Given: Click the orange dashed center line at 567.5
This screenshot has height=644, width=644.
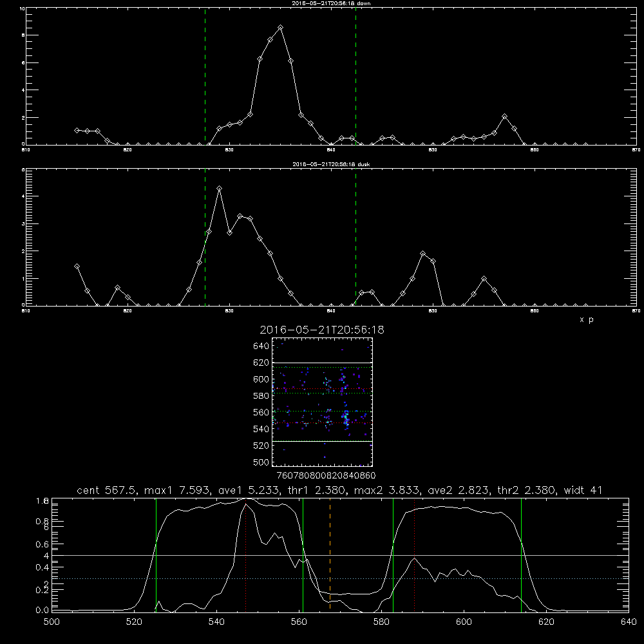Looking at the screenshot, I should pos(330,555).
